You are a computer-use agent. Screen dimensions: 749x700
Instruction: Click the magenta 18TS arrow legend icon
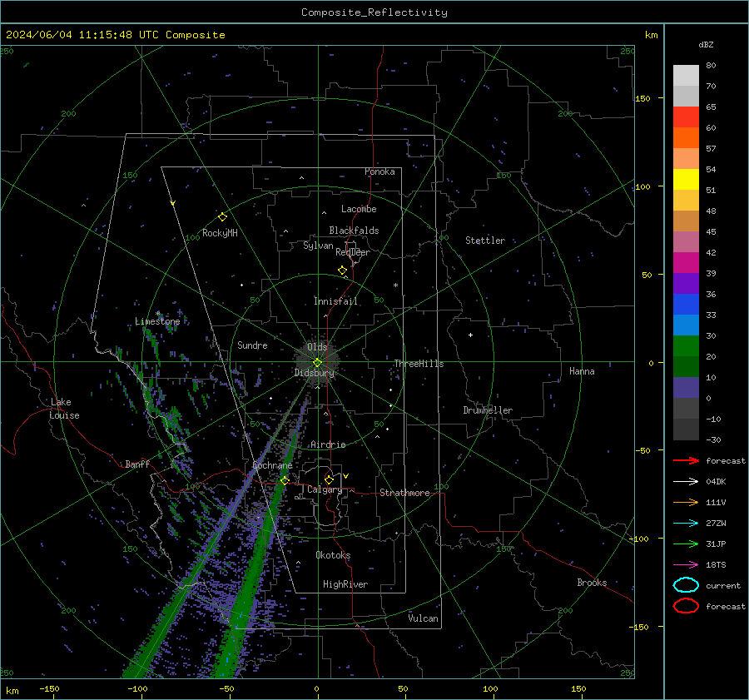coord(686,565)
